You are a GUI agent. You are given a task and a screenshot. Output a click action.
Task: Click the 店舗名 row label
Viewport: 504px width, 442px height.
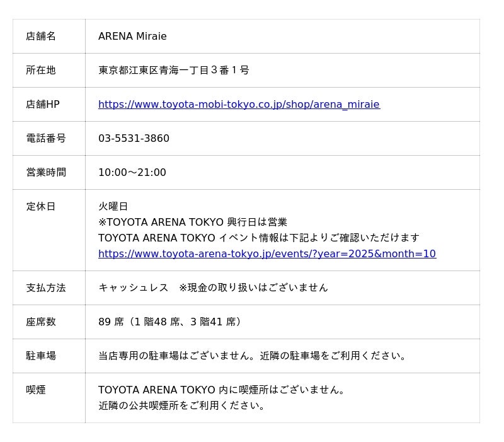pyautogui.click(x=41, y=37)
